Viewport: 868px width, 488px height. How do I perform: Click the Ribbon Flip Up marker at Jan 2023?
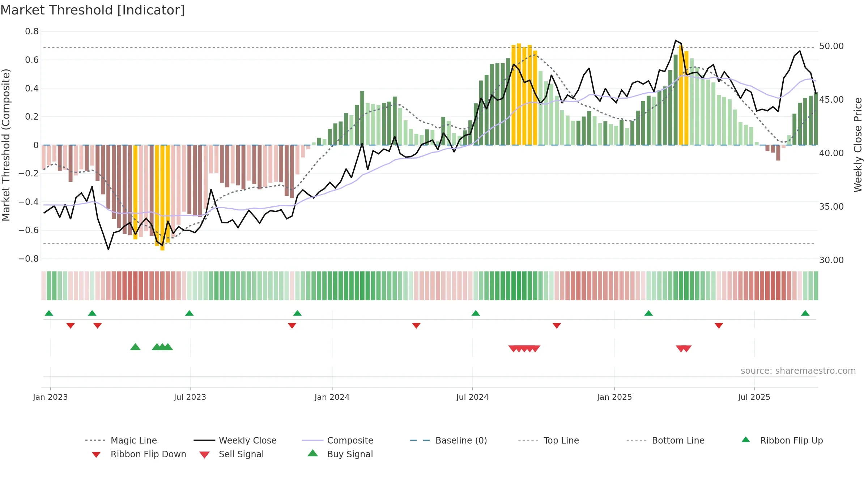[x=49, y=313]
